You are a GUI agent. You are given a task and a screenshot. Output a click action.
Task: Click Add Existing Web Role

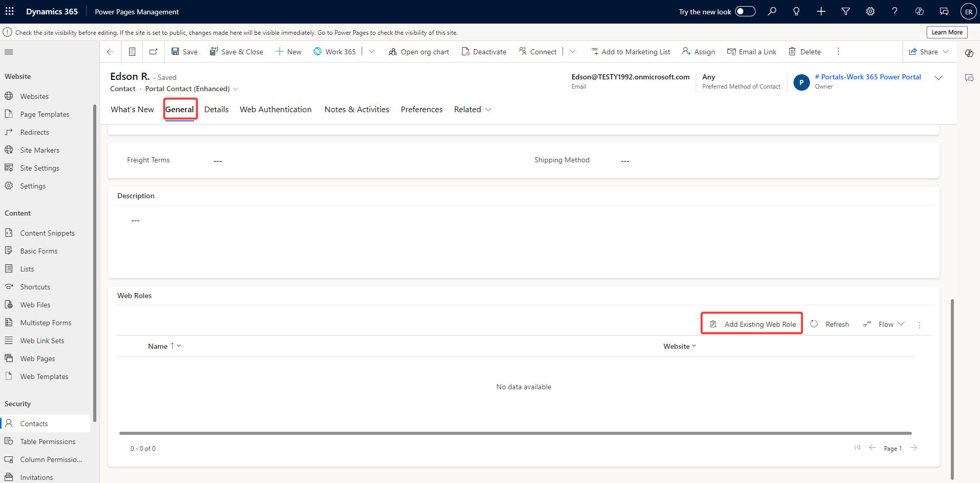[752, 324]
